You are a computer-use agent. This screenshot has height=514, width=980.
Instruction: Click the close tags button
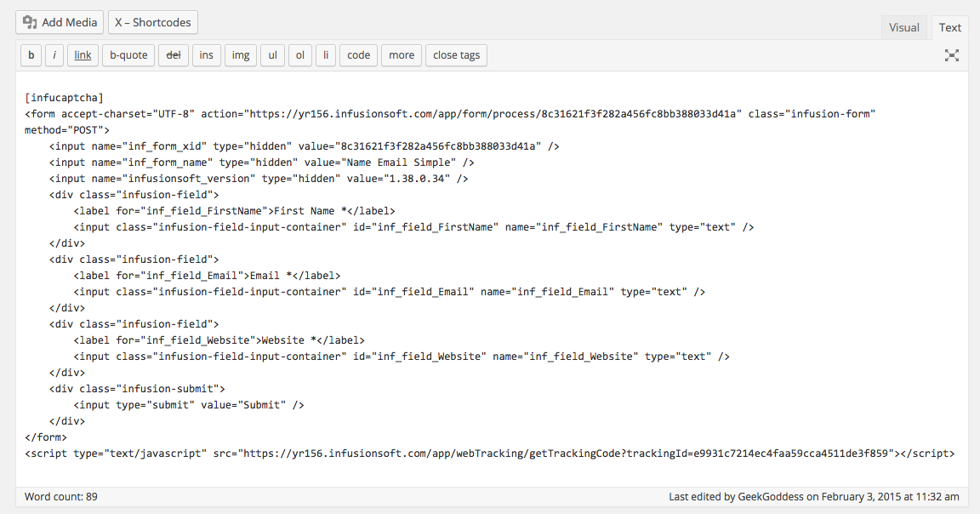click(x=456, y=55)
